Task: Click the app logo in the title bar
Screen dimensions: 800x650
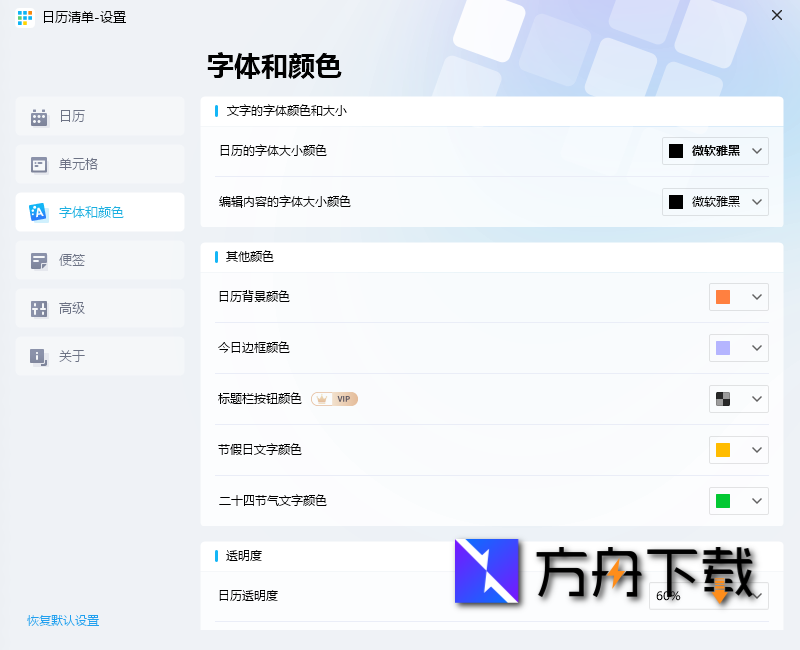Action: [24, 17]
